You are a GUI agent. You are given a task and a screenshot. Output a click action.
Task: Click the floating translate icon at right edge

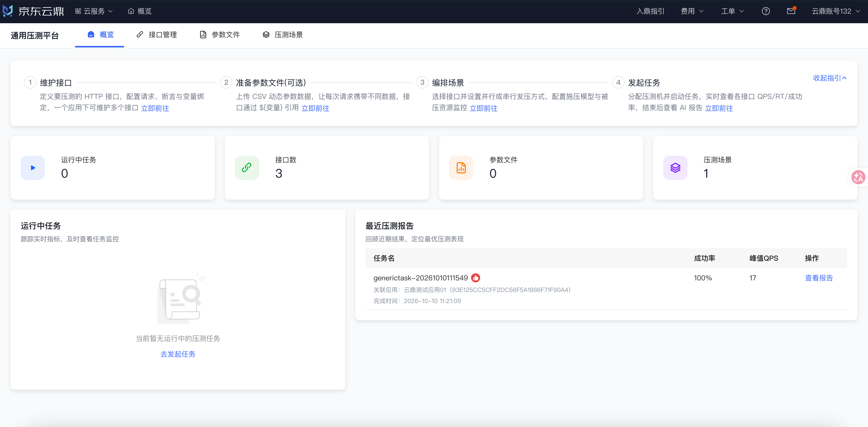(x=859, y=177)
